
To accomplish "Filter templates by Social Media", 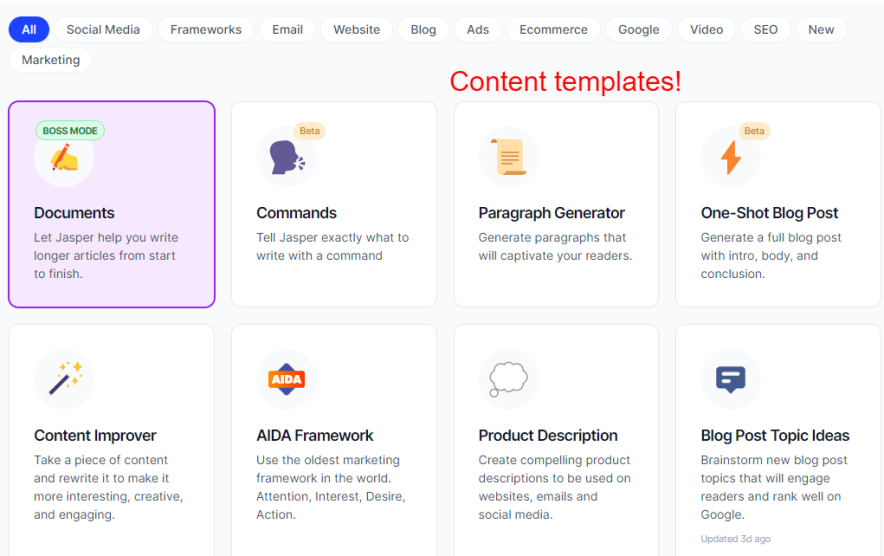I will pos(103,30).
